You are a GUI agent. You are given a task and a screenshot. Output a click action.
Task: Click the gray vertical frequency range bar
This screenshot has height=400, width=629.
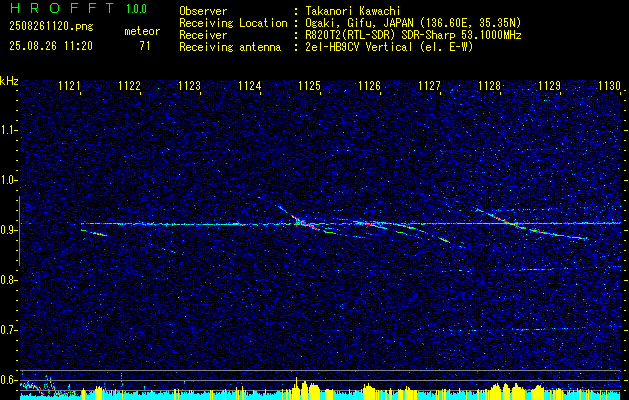pos(19,231)
